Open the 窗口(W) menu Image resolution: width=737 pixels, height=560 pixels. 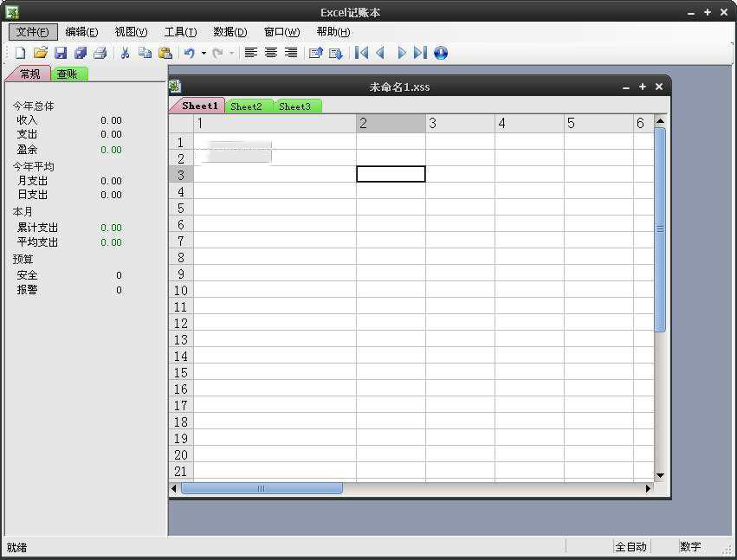(x=281, y=32)
